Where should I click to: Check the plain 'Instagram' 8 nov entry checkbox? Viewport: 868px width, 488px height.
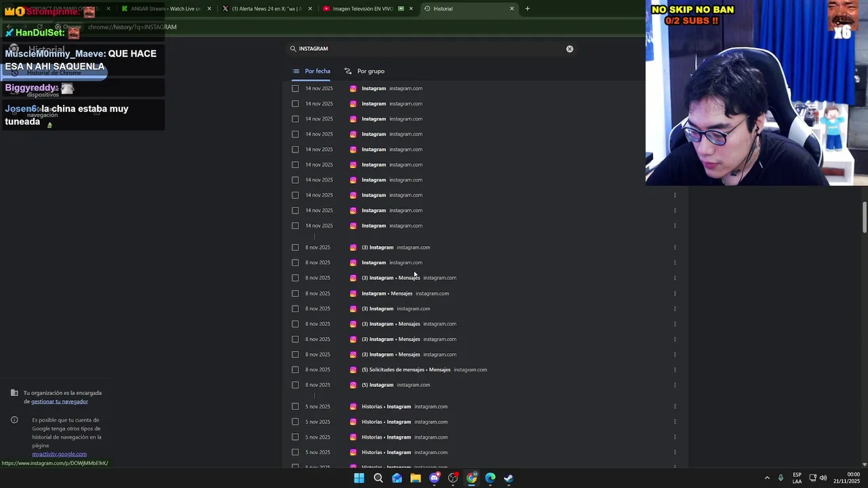(x=295, y=262)
